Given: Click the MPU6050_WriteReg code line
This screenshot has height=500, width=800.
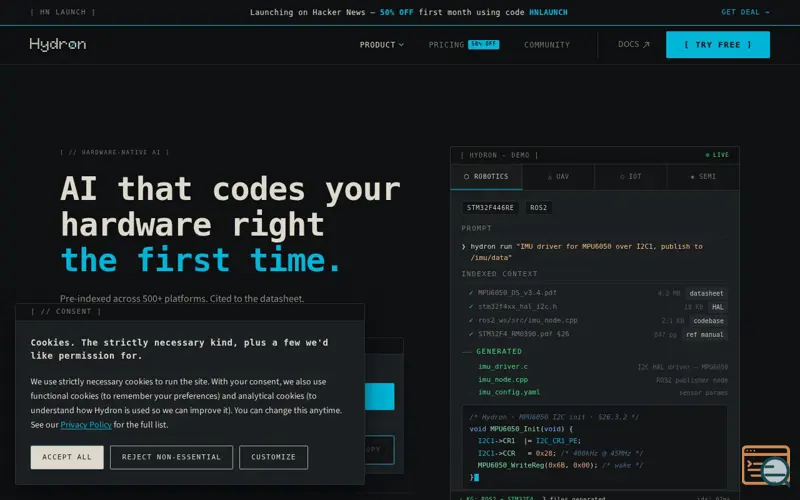Looking at the screenshot, I should (560, 465).
